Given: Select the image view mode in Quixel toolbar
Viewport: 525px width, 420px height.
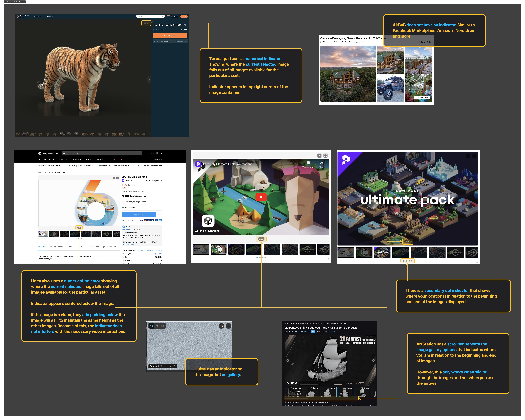Looking at the screenshot, I should pos(151,326).
